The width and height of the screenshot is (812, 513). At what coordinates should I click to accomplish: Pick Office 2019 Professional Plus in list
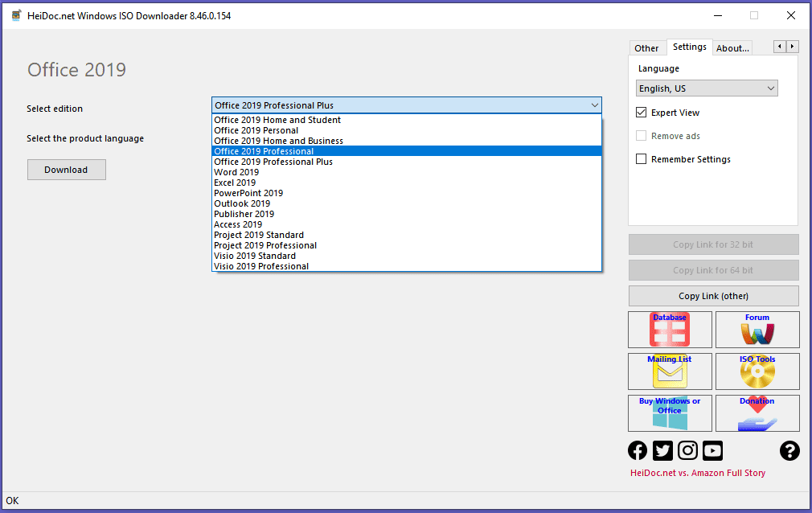[407, 162]
